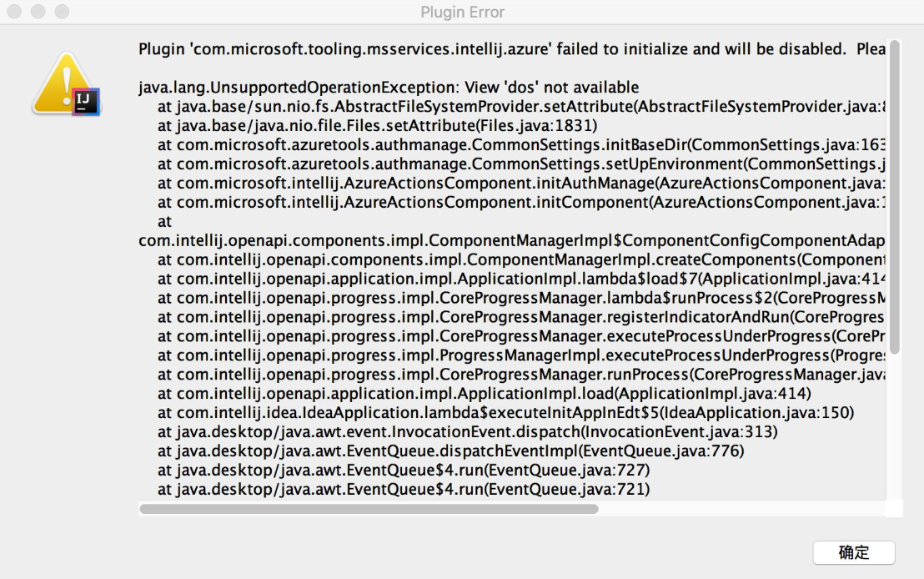Click the ProgressManagerImpl.executeProcessUnderProgress entry
This screenshot has width=924, height=579.
(x=500, y=355)
